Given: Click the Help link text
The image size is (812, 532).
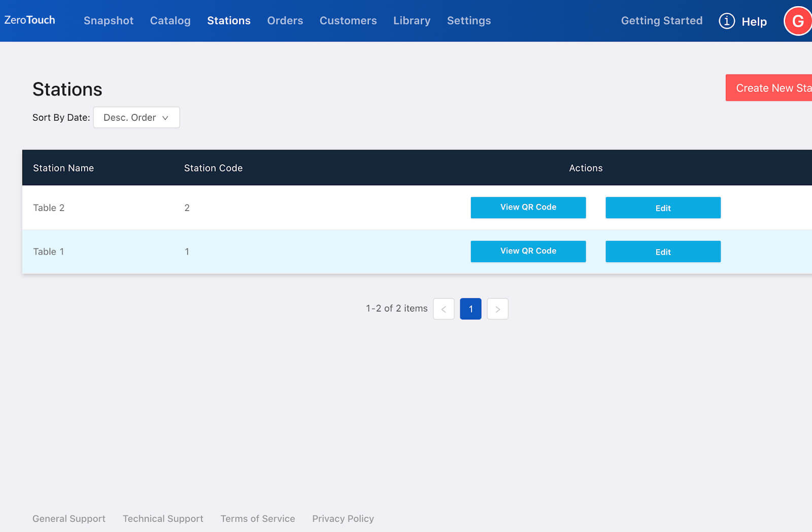Looking at the screenshot, I should 754,22.
